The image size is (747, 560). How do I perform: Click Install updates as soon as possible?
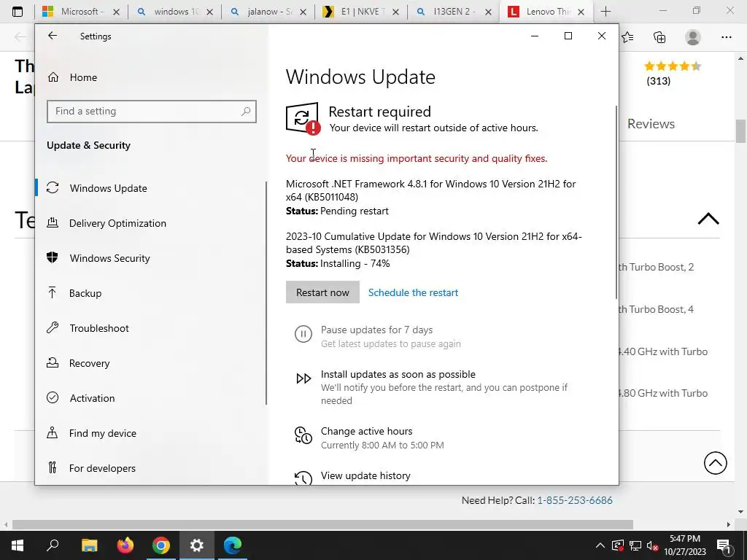[398, 374]
